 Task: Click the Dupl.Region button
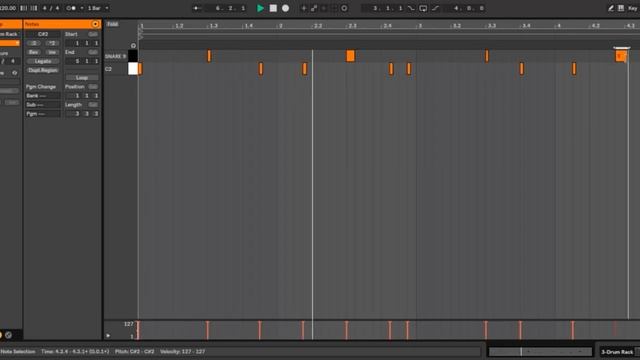pos(43,70)
